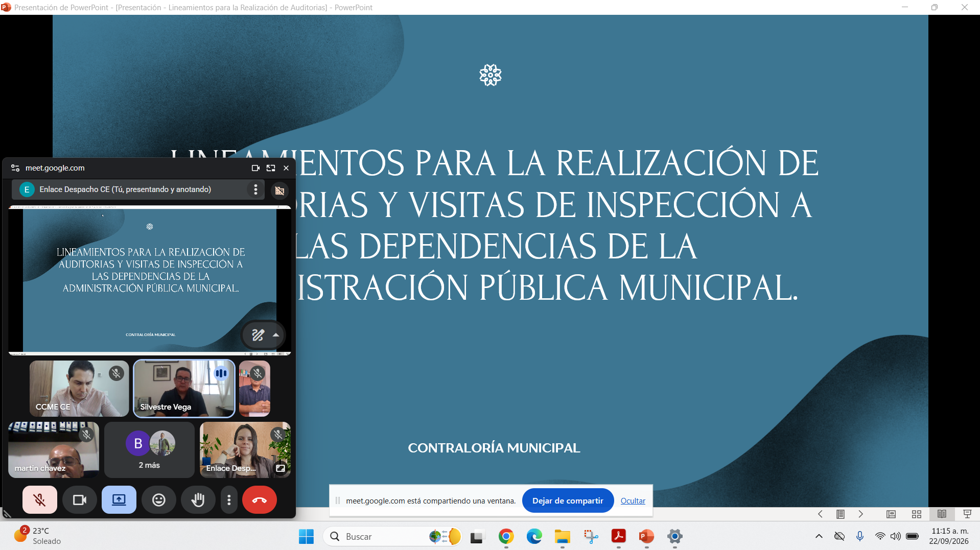Open the volume speaker tray icon
Screen dimensions: 980x550
(896, 536)
